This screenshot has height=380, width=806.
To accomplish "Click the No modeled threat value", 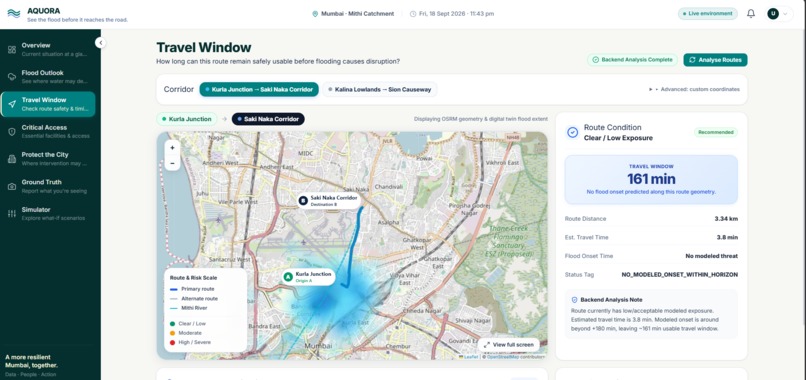I will 711,256.
